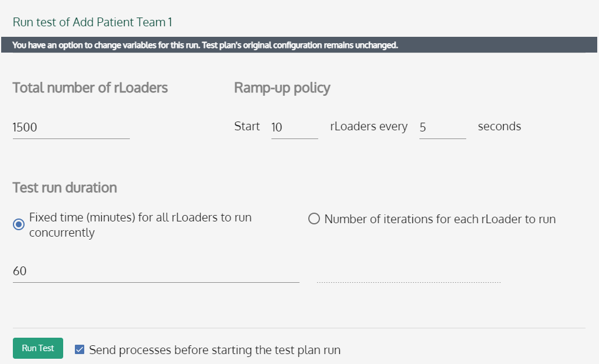Click the Ramp-up policy section label

[x=282, y=88]
